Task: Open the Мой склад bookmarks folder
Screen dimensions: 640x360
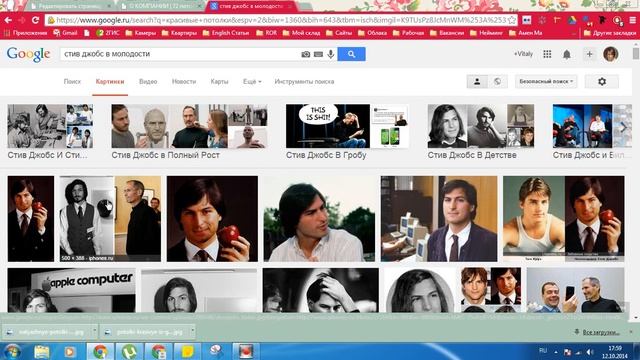Action: (x=301, y=33)
